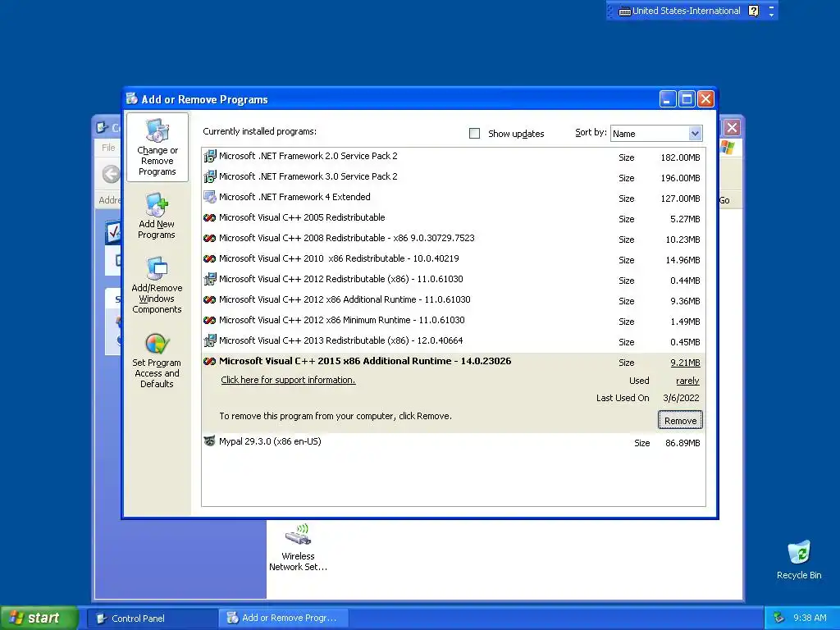Click Visual C++ 2010 x86 Redistributable icon
The width and height of the screenshot is (840, 630).
click(210, 258)
